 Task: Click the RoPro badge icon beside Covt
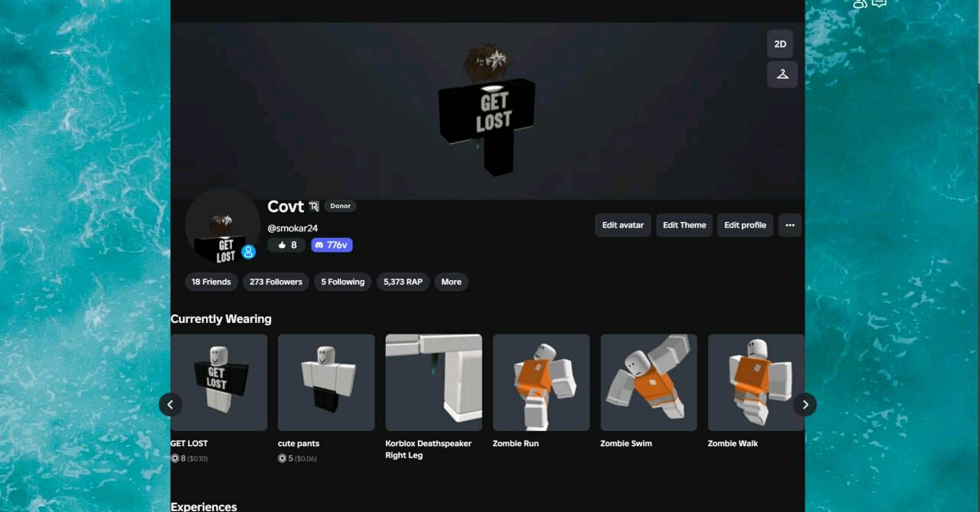tap(314, 207)
